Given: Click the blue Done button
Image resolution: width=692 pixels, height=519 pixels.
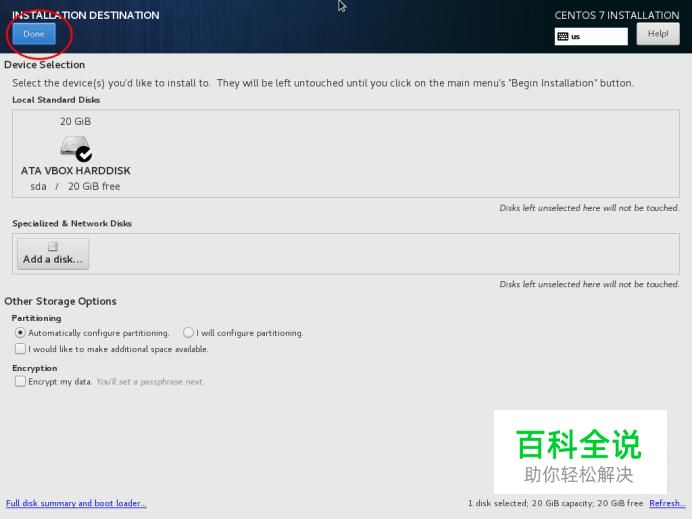Looking at the screenshot, I should coord(34,34).
